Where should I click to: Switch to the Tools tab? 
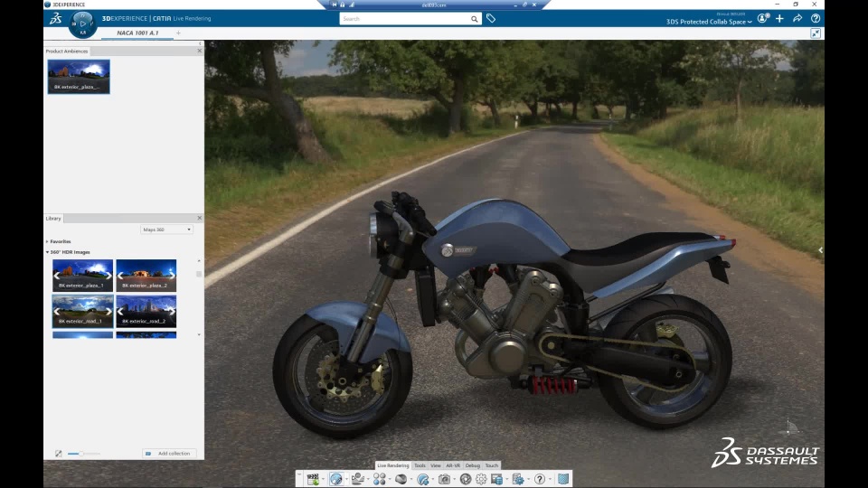[420, 466]
